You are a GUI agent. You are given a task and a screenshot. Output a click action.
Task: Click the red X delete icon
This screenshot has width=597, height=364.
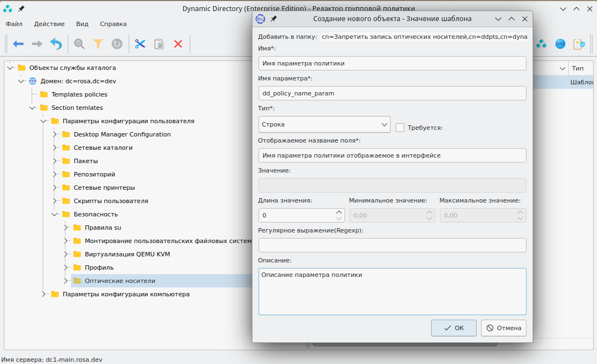[178, 44]
